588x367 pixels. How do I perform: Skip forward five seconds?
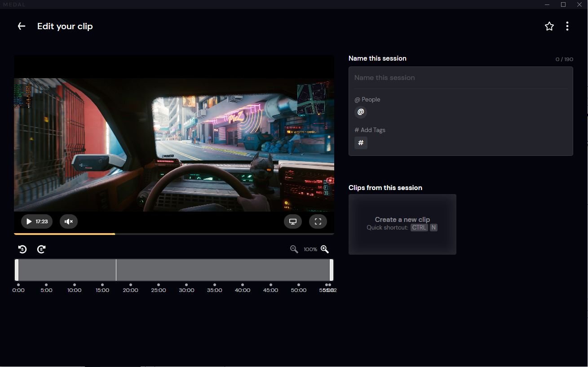point(41,249)
